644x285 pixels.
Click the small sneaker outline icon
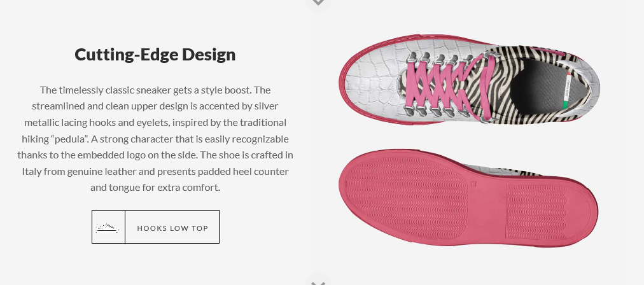(x=108, y=227)
